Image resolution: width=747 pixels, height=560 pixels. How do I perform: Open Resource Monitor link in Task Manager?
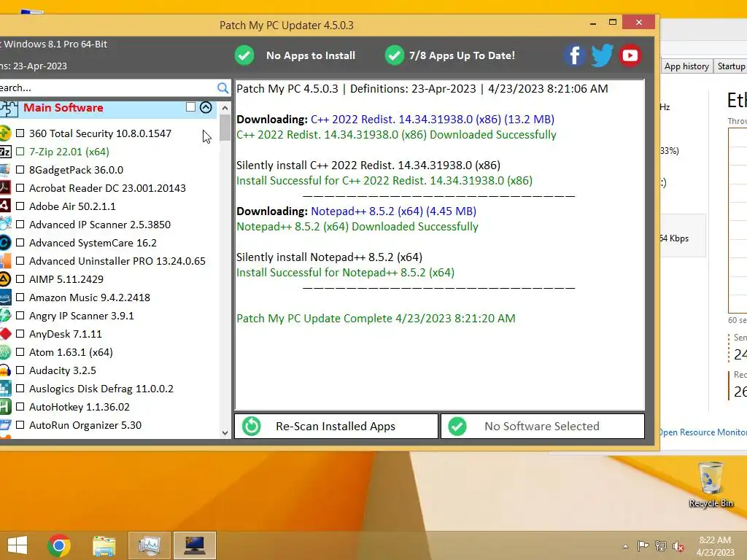coord(703,432)
